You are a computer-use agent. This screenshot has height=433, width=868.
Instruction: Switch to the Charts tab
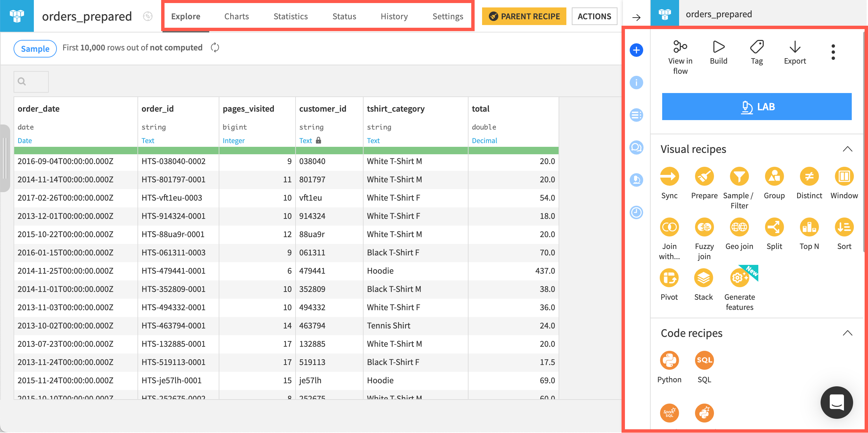pos(237,16)
